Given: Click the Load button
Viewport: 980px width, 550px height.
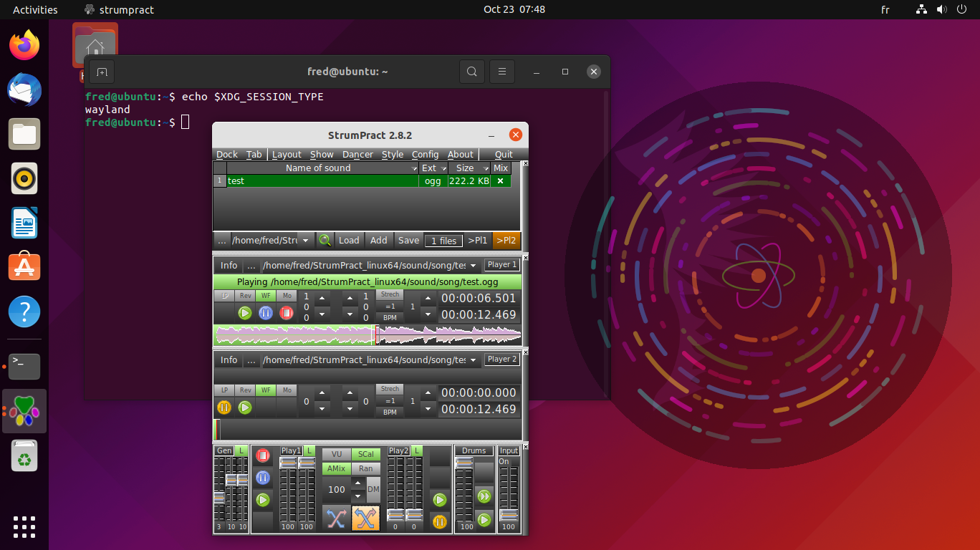Looking at the screenshot, I should (350, 241).
